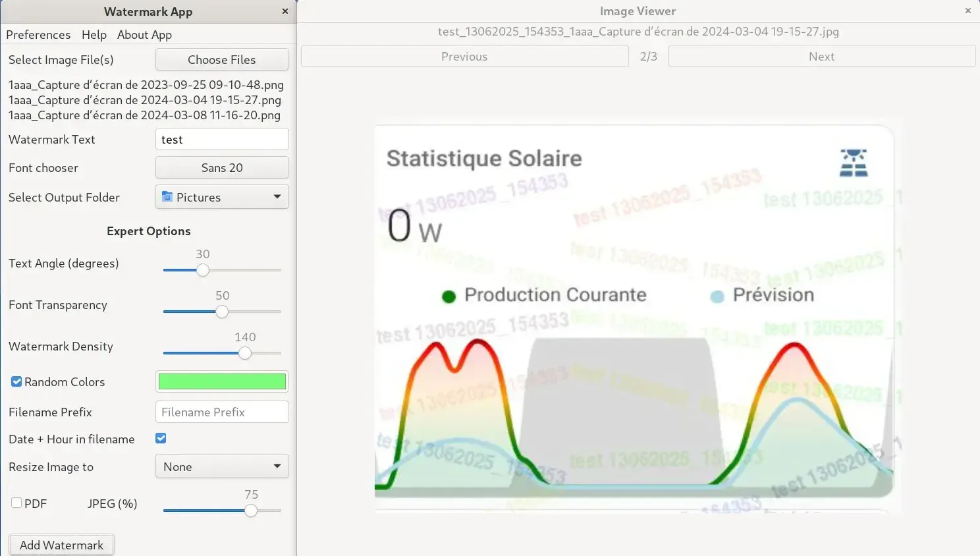
Task: Close the Watermark App window
Action: coord(285,11)
